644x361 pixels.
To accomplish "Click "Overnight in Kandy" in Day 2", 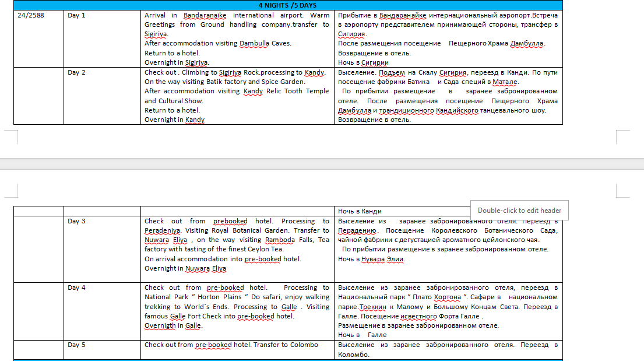I will pyautogui.click(x=174, y=120).
